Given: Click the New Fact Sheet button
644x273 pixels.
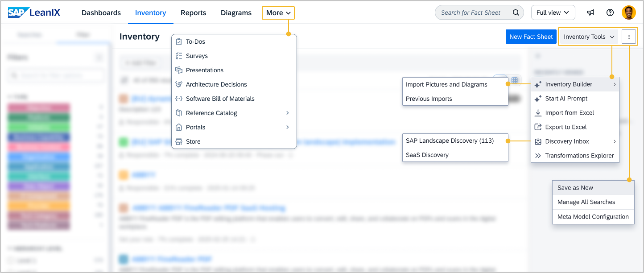Looking at the screenshot, I should [x=531, y=37].
